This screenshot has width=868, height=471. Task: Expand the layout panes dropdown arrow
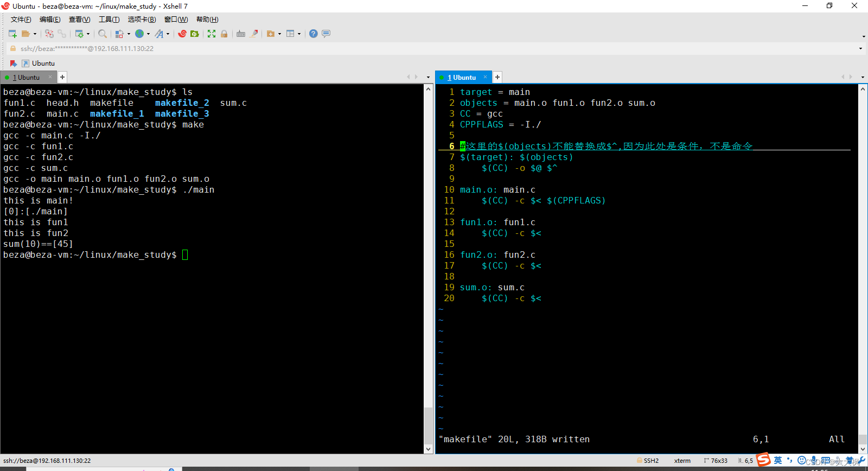click(299, 34)
